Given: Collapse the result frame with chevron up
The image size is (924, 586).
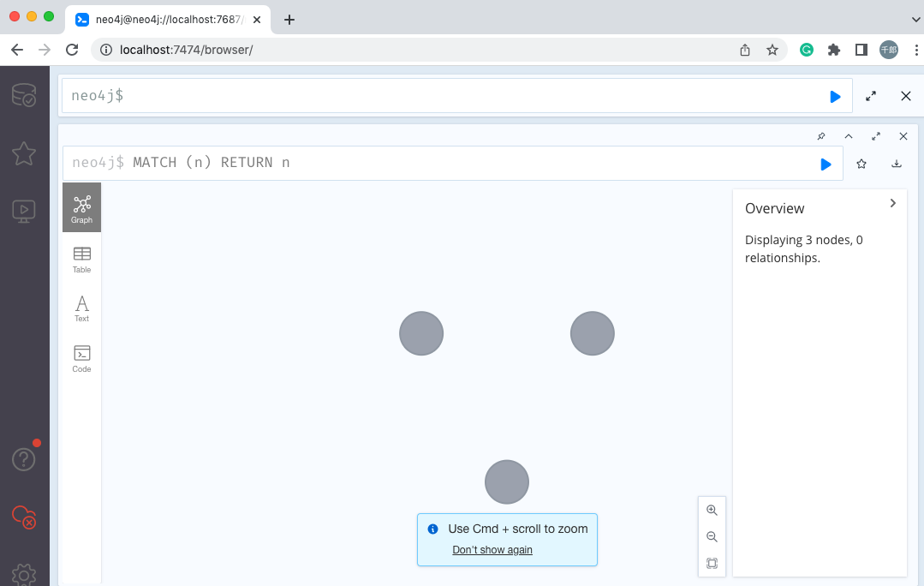Looking at the screenshot, I should 849,136.
